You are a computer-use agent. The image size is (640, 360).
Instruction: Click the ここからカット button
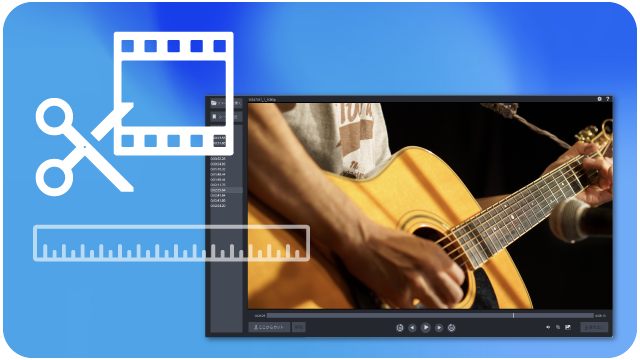tap(269, 327)
